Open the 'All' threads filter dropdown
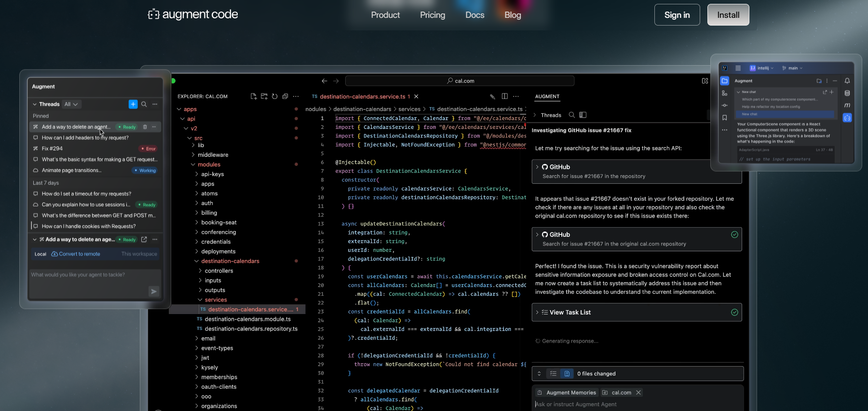Viewport: 868px width, 411px height. [x=71, y=104]
